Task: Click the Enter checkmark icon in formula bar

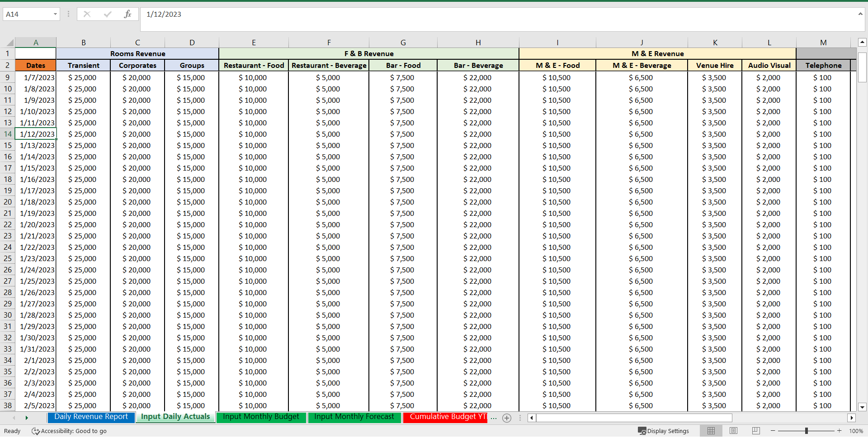Action: tap(108, 14)
